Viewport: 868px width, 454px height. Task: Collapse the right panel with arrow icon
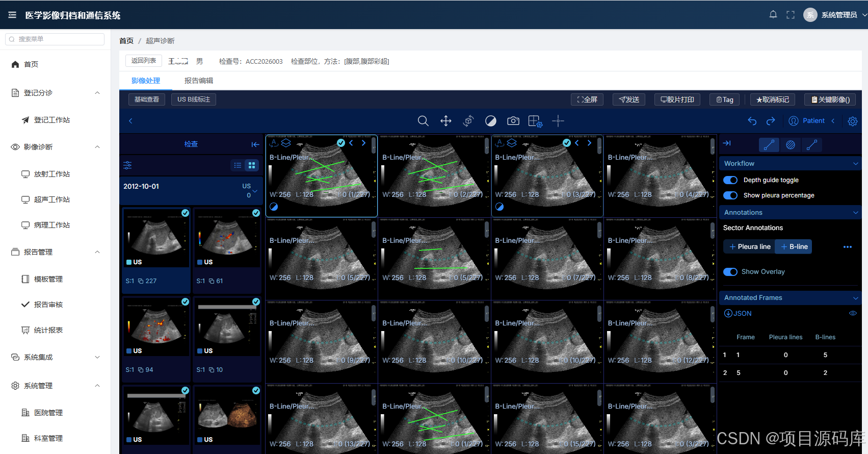(727, 143)
